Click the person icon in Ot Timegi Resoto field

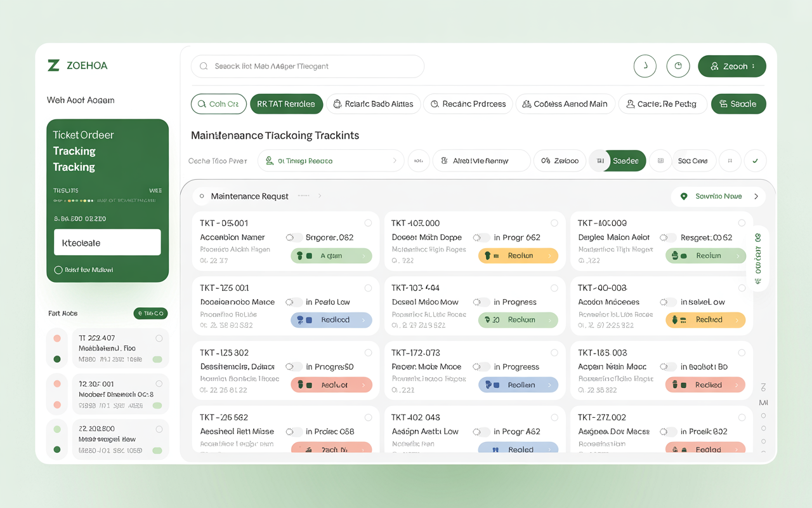pyautogui.click(x=270, y=161)
